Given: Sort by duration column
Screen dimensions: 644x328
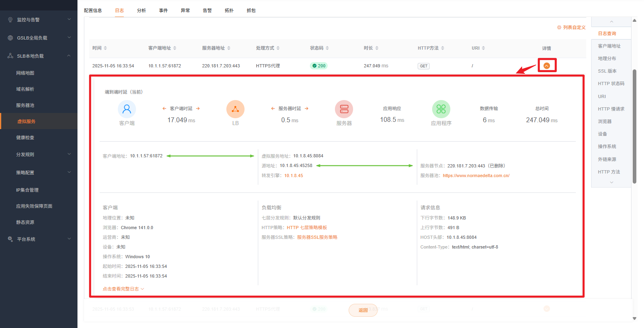Looking at the screenshot, I should tap(377, 48).
